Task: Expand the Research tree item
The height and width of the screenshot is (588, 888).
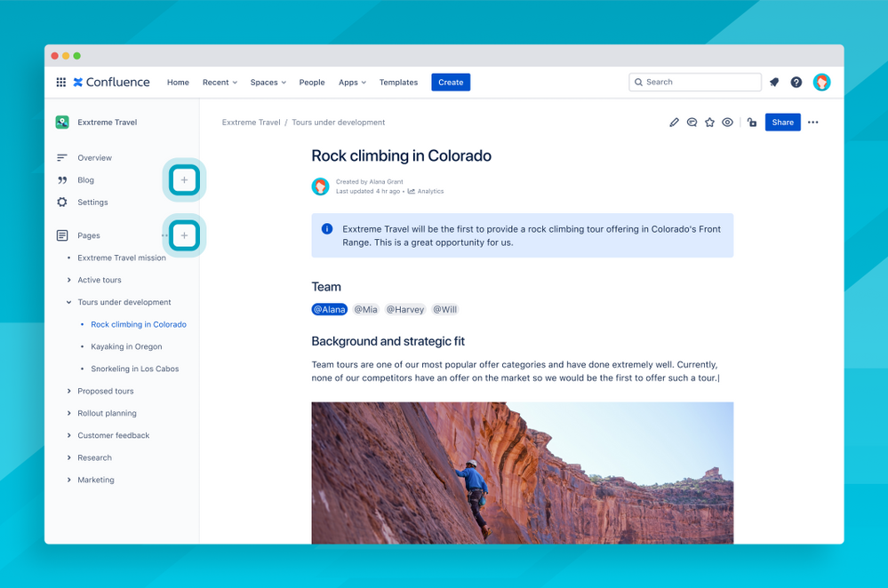Action: tap(69, 457)
